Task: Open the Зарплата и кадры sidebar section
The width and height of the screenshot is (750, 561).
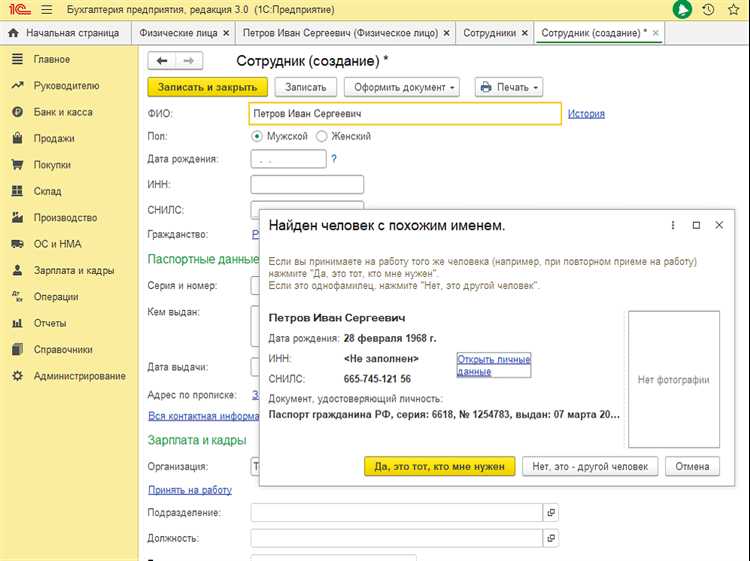Action: [74, 270]
